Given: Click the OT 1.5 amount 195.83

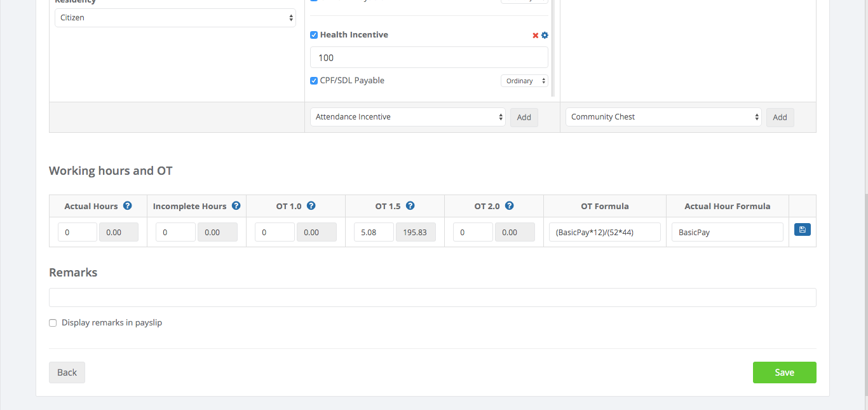Looking at the screenshot, I should [x=416, y=232].
